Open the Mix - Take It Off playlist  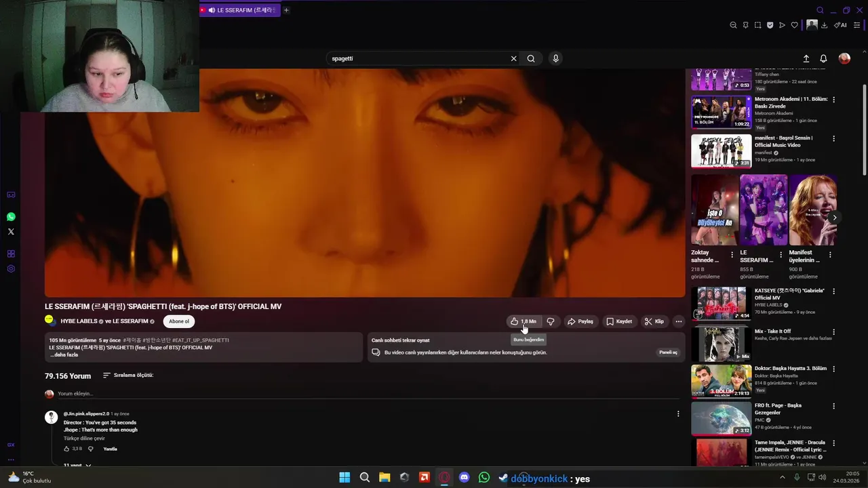click(x=721, y=344)
